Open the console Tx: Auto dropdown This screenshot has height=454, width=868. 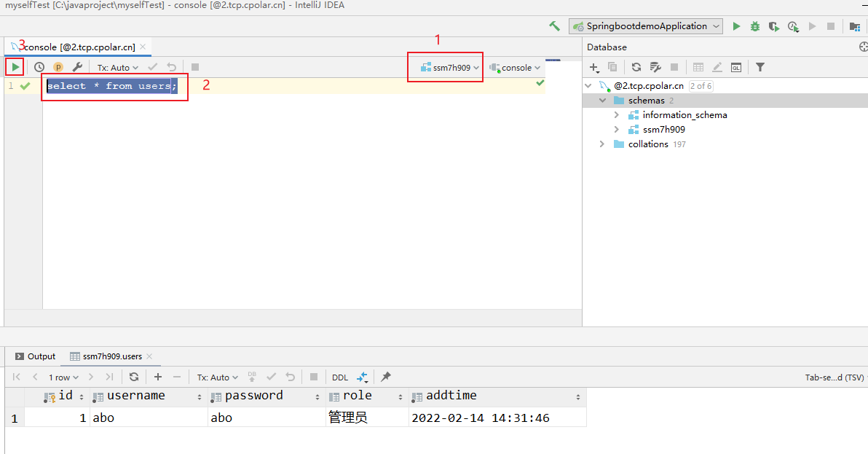tap(118, 68)
